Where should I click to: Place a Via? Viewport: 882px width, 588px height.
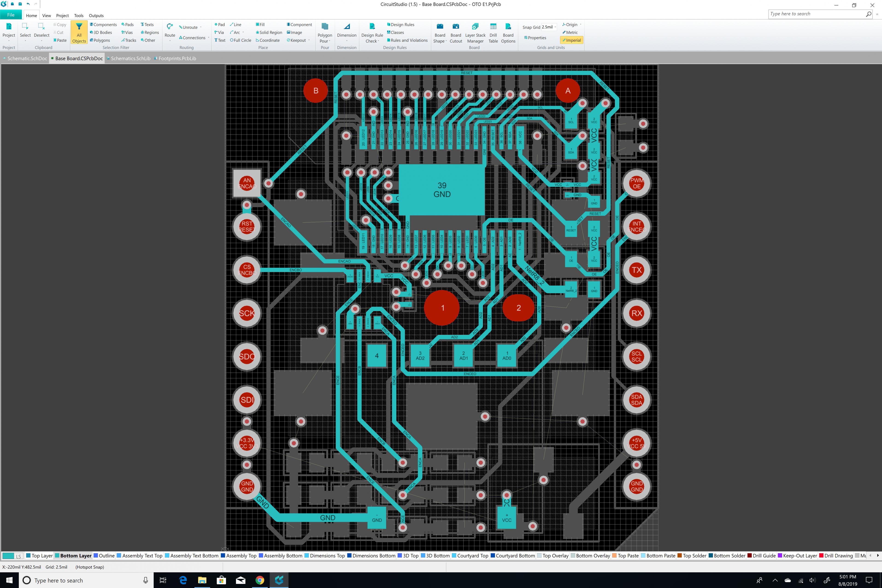(x=219, y=32)
